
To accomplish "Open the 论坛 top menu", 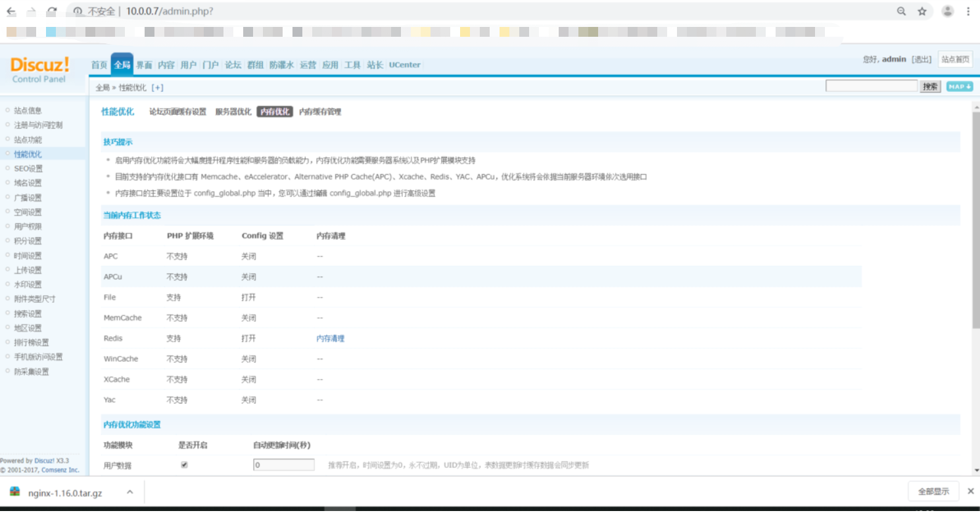I will [x=233, y=65].
